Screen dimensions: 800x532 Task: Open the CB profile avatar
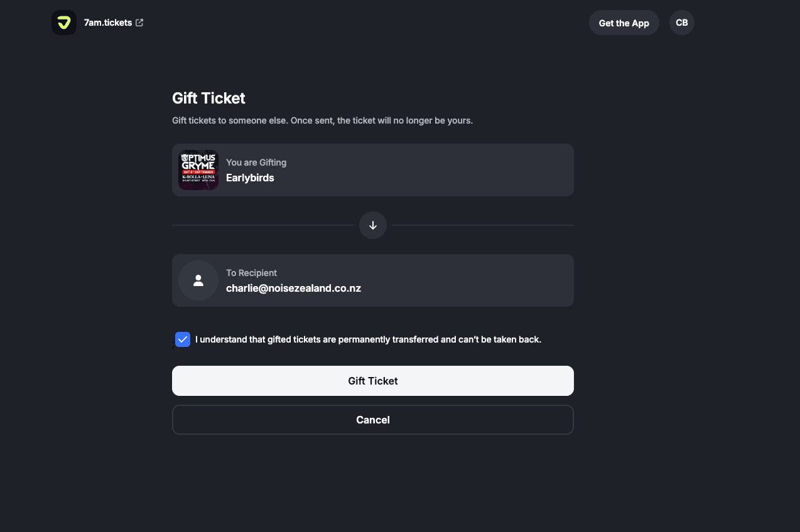click(x=681, y=23)
